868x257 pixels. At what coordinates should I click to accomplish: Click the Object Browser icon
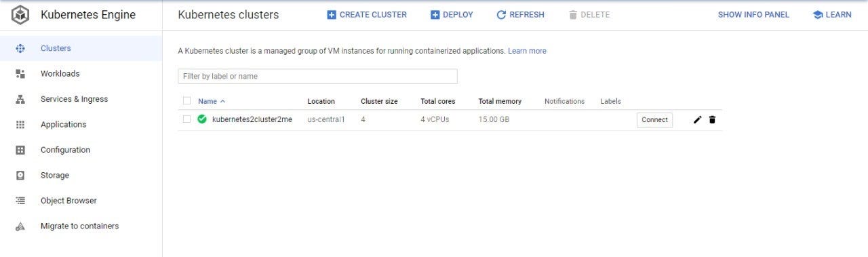tap(20, 201)
